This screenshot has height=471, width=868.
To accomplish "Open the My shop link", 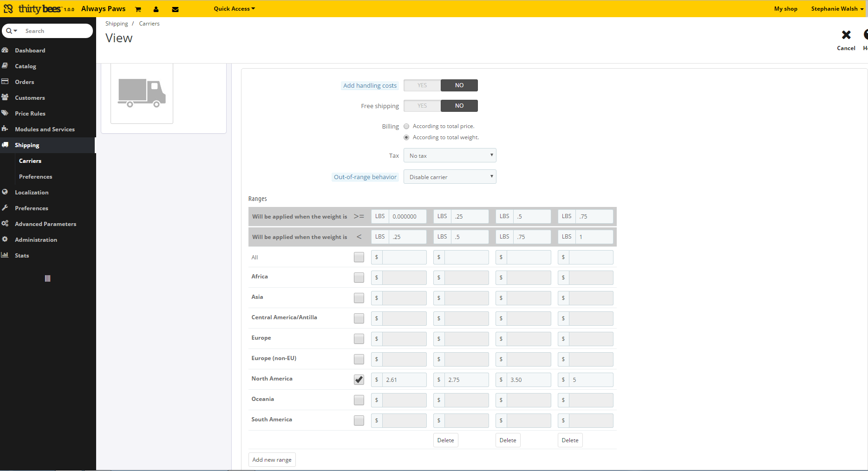I will [786, 9].
